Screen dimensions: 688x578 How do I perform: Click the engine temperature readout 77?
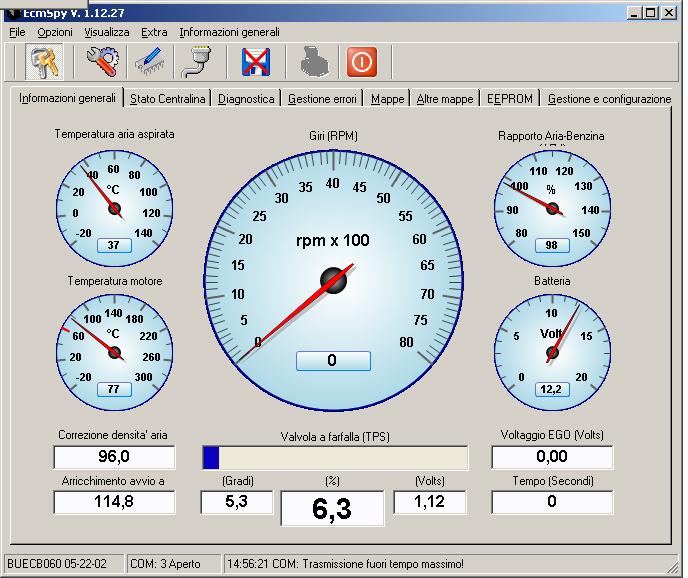114,389
